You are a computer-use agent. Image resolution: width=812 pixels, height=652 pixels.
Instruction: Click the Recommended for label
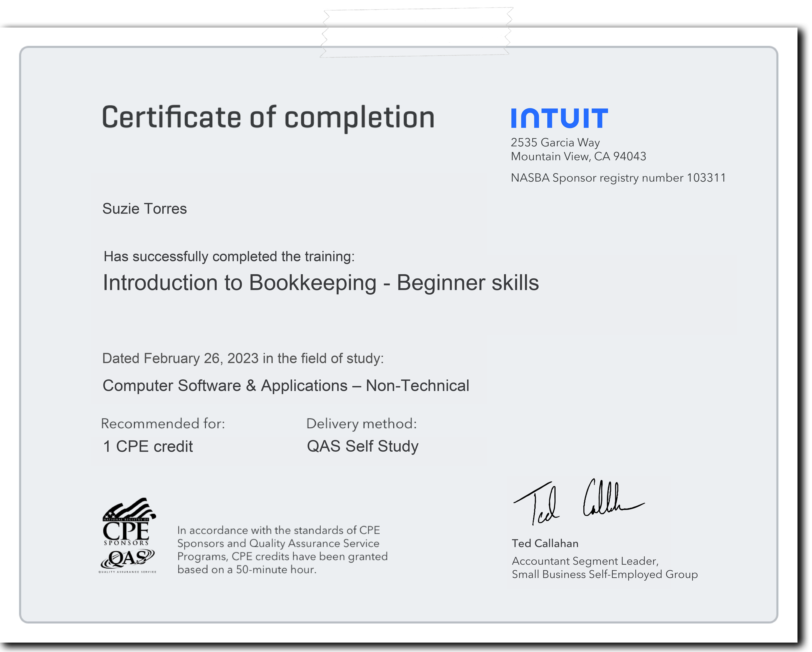[163, 424]
